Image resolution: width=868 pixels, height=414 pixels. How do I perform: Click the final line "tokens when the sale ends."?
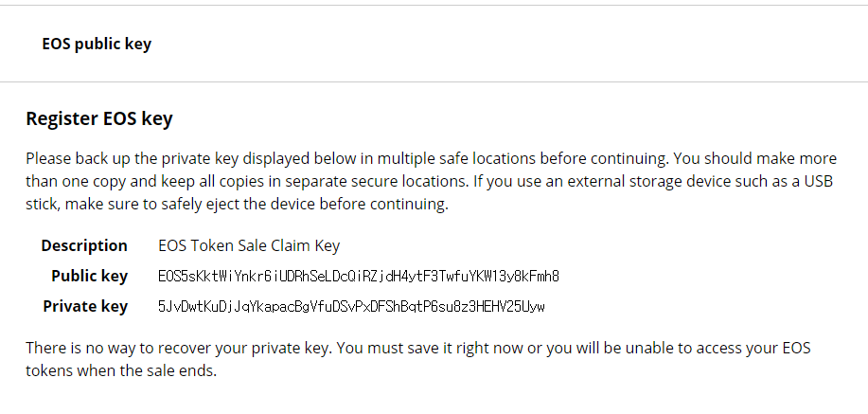[121, 371]
